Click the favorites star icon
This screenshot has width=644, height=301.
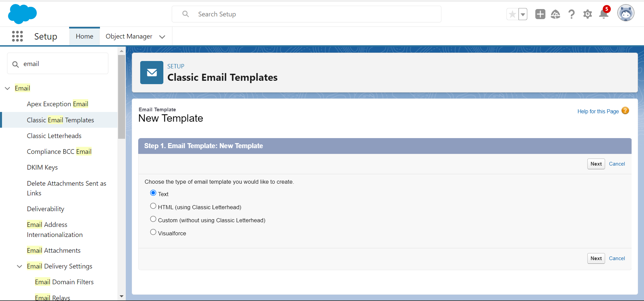(512, 14)
